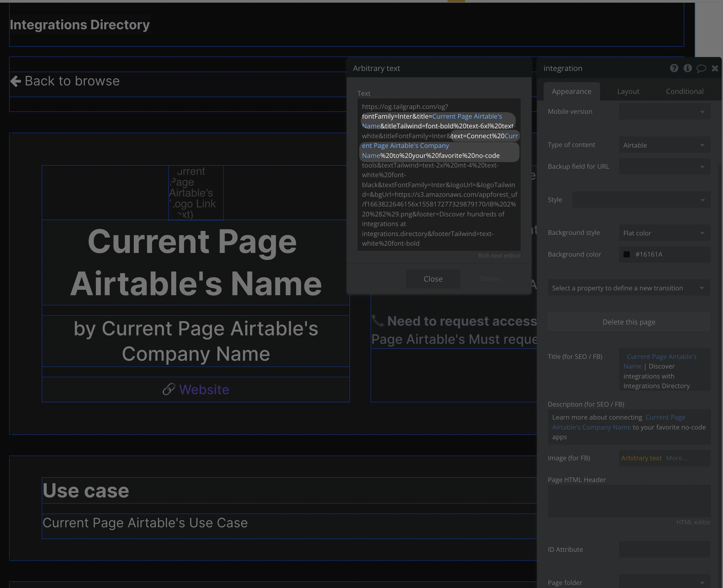Click More... in Image (for FB) field
The image size is (723, 588).
coord(676,458)
